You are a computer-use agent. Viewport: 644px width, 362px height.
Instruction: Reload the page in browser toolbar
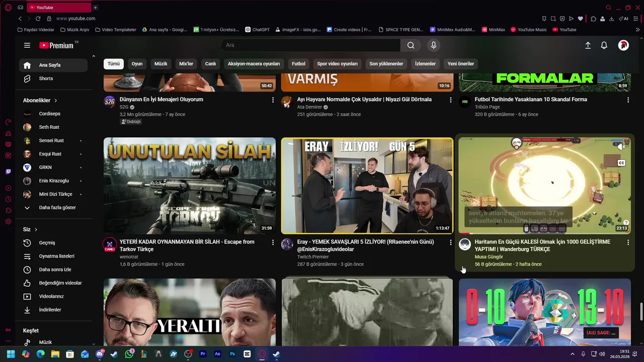pyautogui.click(x=38, y=19)
